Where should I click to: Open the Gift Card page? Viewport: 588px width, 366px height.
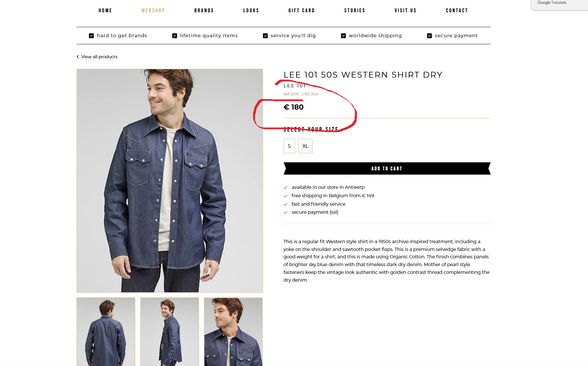coord(301,11)
